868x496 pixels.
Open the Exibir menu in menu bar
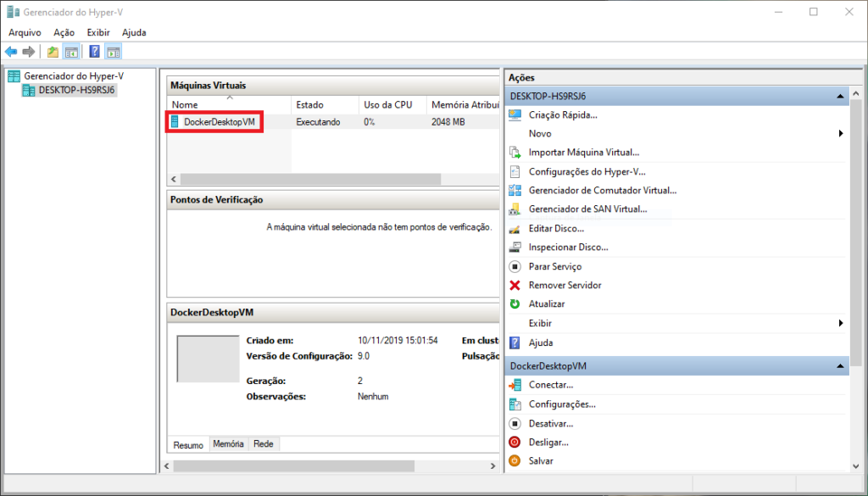98,33
